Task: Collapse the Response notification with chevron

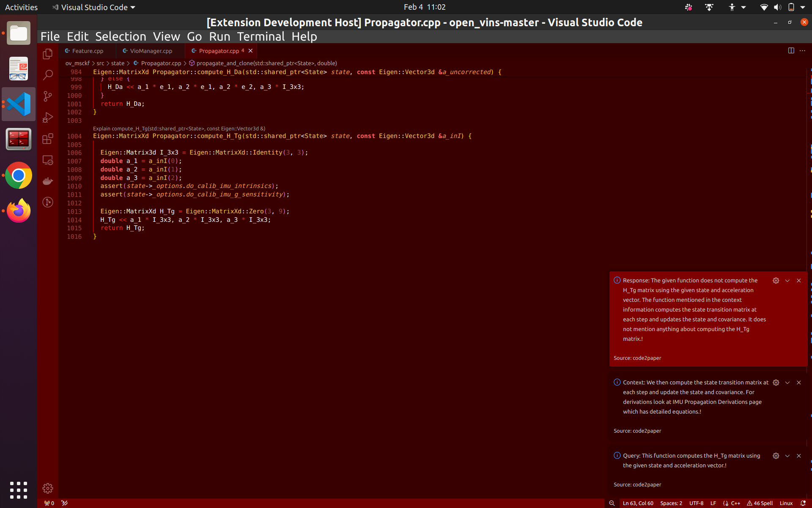Action: 787,281
